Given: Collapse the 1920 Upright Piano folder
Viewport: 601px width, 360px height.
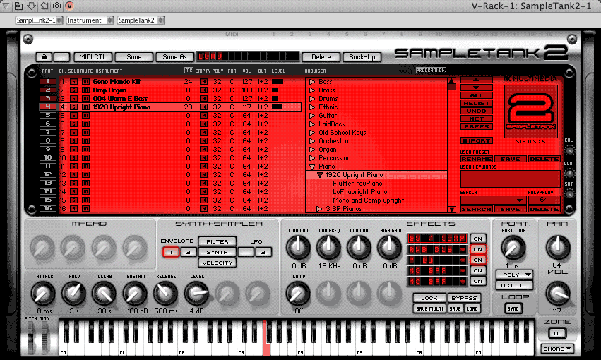Looking at the screenshot, I should click(319, 175).
